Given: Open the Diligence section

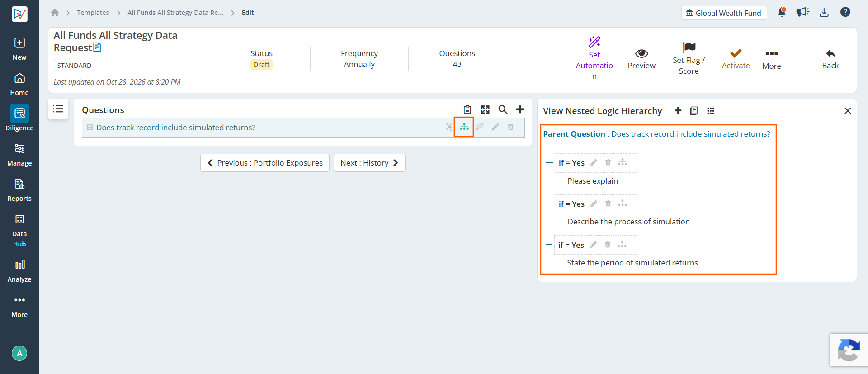Looking at the screenshot, I should pyautogui.click(x=19, y=118).
